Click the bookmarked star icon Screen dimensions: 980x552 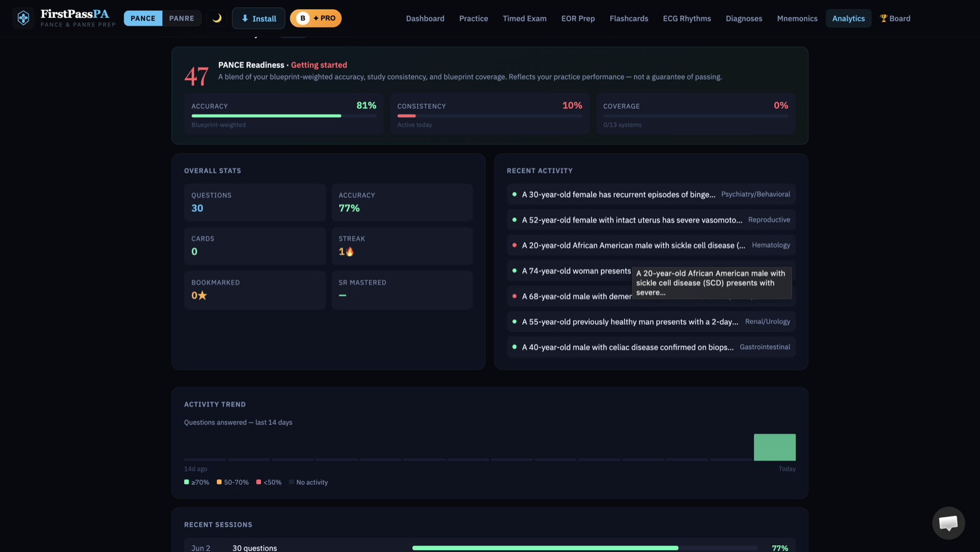pos(202,296)
